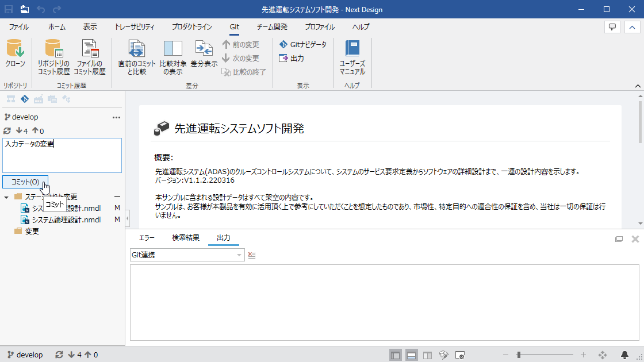Viewport: 644px width, 362px height.
Task: Open the repository commit history
Action: click(54, 57)
